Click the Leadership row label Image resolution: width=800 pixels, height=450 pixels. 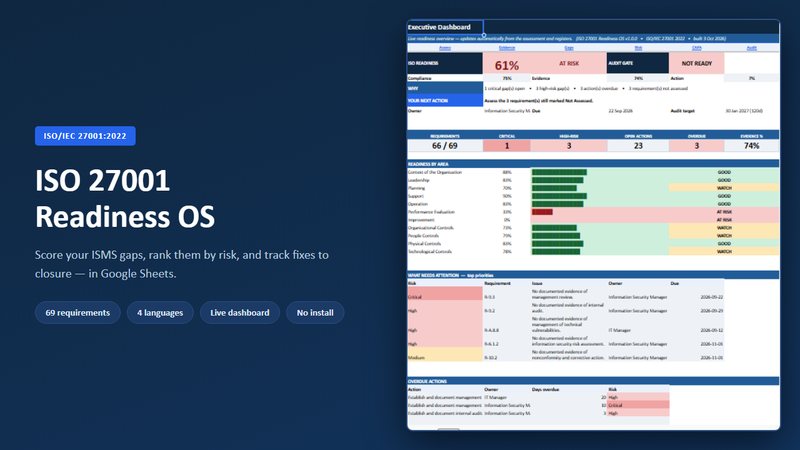coord(419,180)
